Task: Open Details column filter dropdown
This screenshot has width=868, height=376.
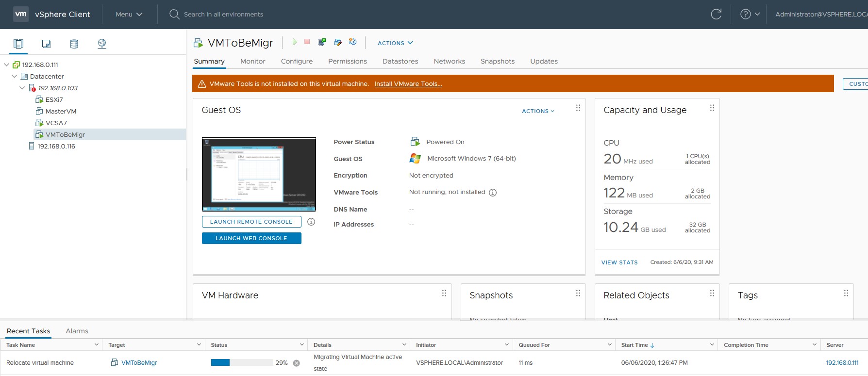Action: coord(404,345)
